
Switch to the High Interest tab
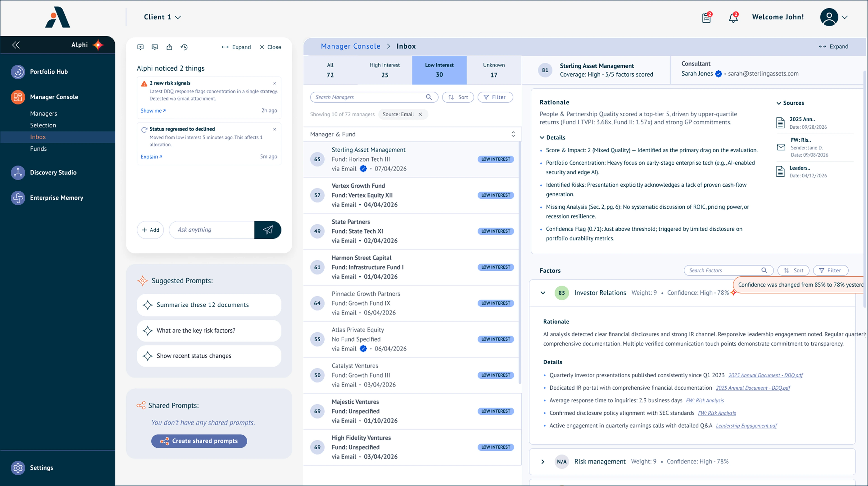pyautogui.click(x=385, y=70)
